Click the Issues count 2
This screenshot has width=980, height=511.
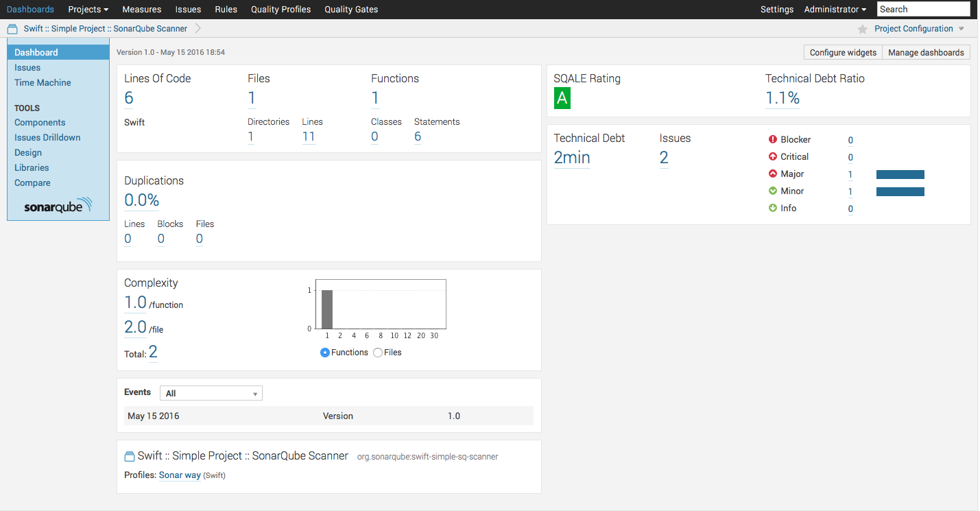click(664, 158)
